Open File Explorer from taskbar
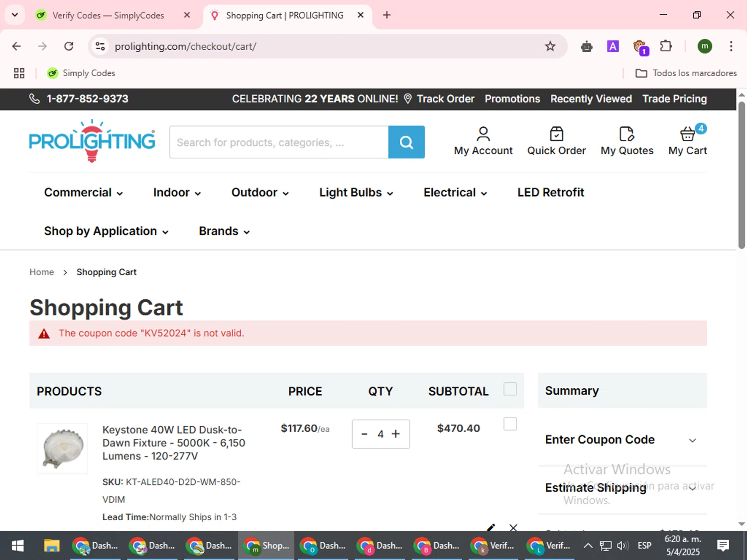The image size is (747, 560). click(x=52, y=546)
